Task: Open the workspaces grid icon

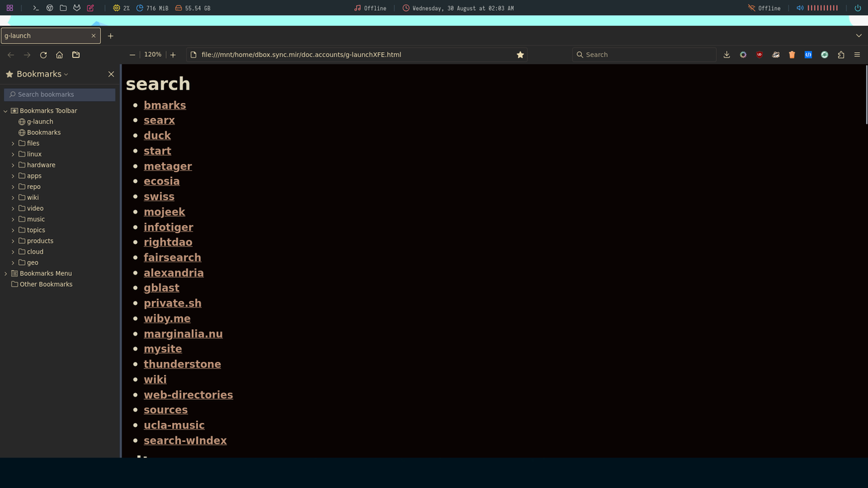Action: pos(9,8)
